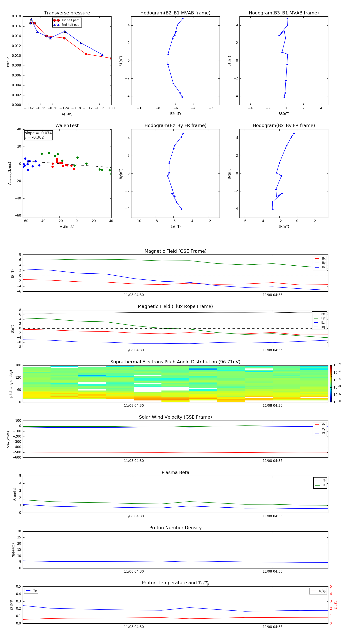Click '11/08 04:30' tick under GSE magnetic field
Screen dimensions: 351x644
click(x=134, y=295)
